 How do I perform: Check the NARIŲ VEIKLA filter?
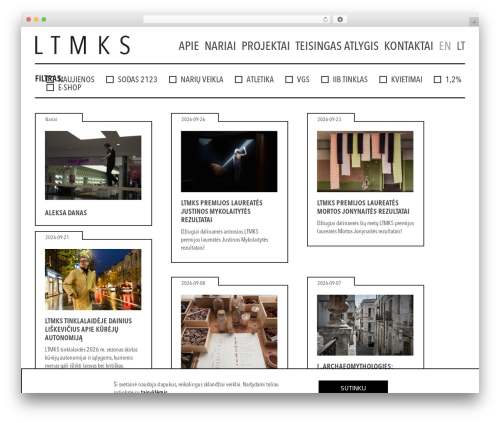click(173, 79)
